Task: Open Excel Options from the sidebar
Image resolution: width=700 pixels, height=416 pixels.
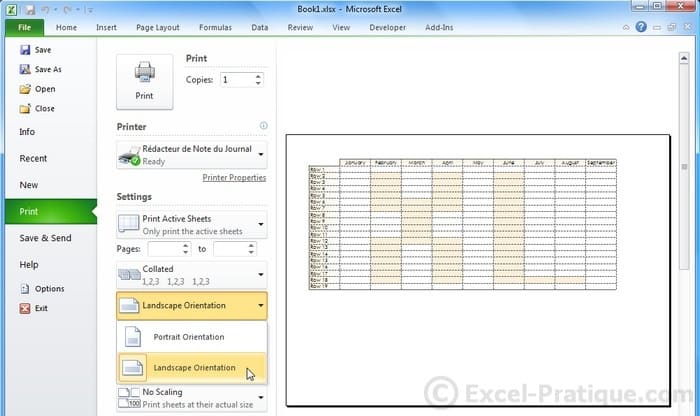Action: point(42,289)
